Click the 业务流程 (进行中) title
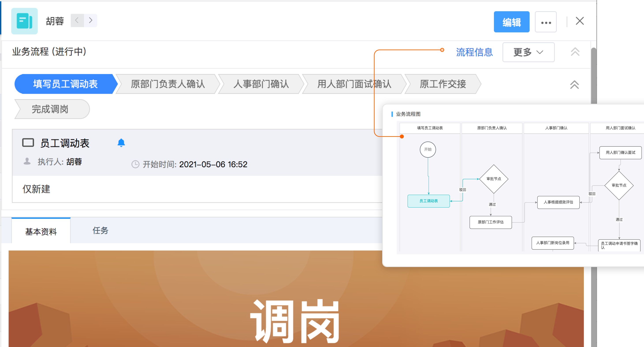 pos(49,52)
